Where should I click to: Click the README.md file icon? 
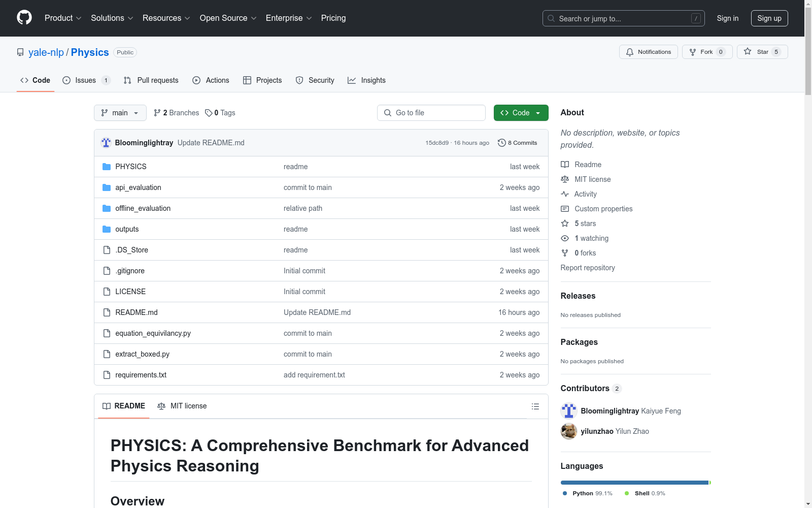click(107, 312)
